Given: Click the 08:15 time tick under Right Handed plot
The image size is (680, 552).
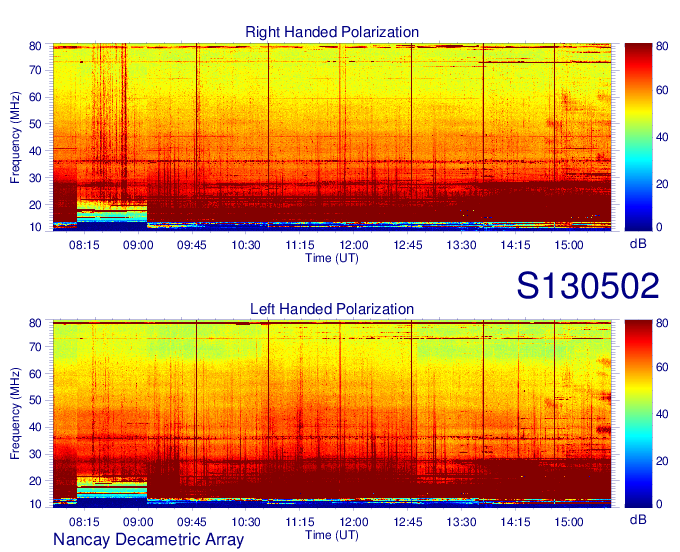Looking at the screenshot, I should (x=84, y=245).
